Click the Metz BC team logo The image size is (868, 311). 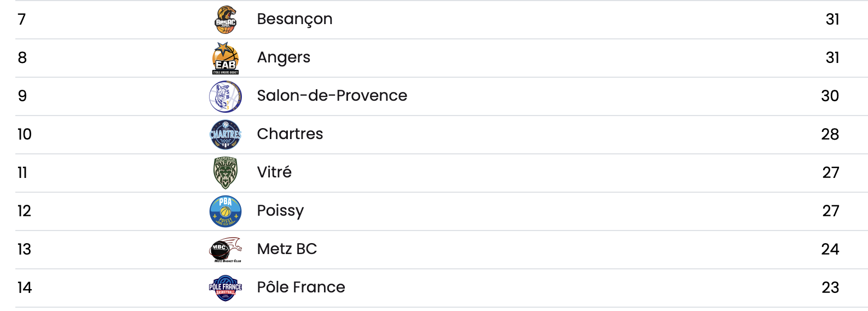point(225,250)
